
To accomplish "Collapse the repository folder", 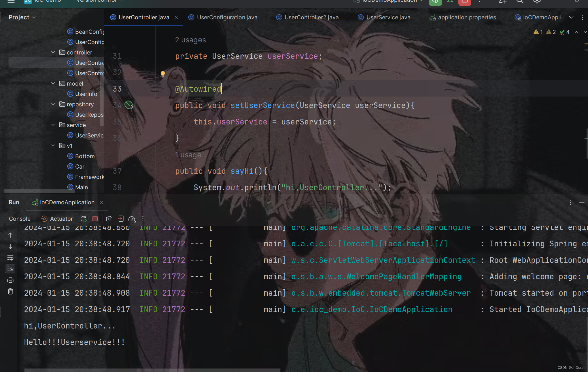I will (53, 104).
